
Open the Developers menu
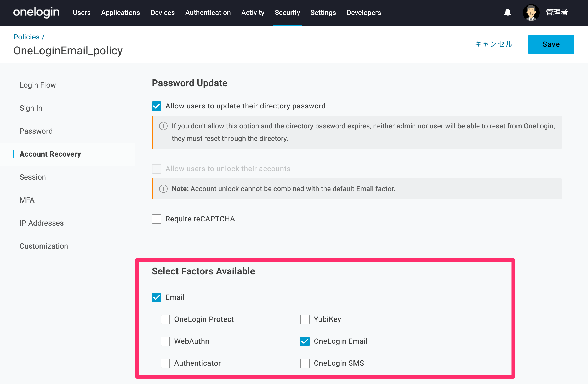coord(364,13)
